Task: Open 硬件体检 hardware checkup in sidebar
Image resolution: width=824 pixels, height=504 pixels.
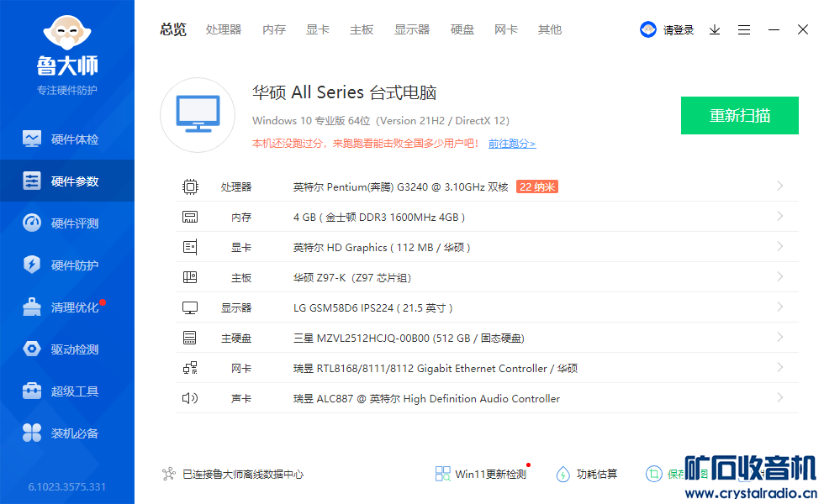Action: coord(66,139)
